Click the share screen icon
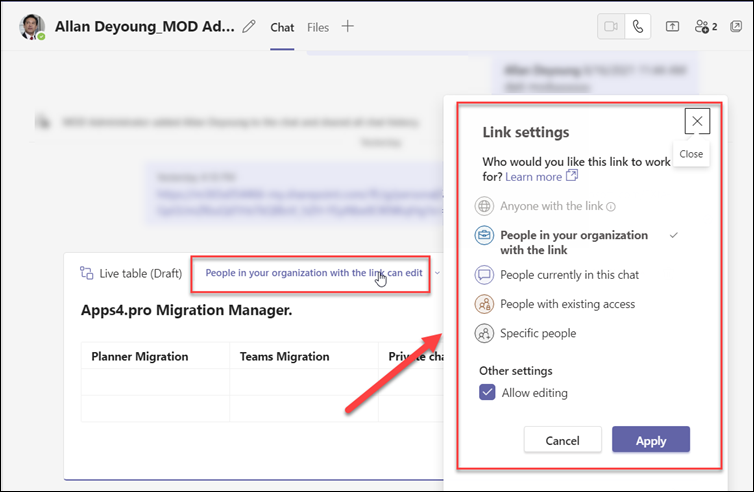This screenshot has height=492, width=754. (673, 27)
